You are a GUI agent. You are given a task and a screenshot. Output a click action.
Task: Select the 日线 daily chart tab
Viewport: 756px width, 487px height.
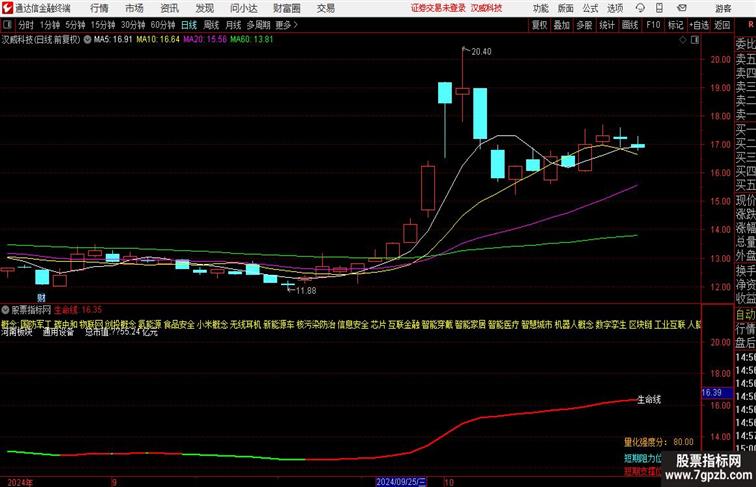(x=189, y=25)
